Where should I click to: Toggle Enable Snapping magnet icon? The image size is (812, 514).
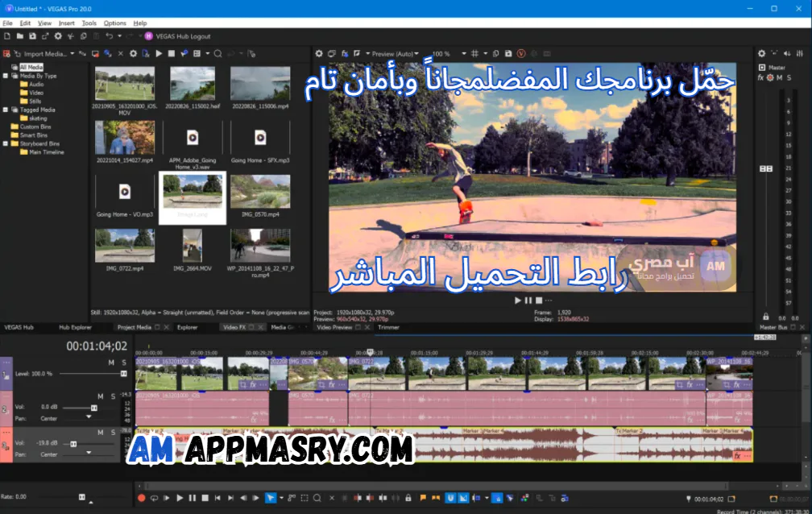[x=450, y=498]
